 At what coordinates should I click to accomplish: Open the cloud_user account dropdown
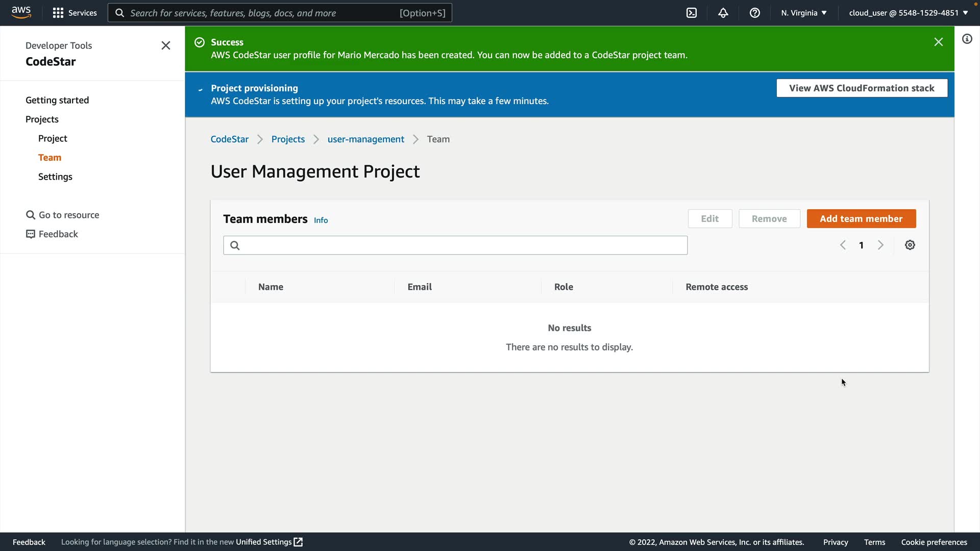coord(908,13)
